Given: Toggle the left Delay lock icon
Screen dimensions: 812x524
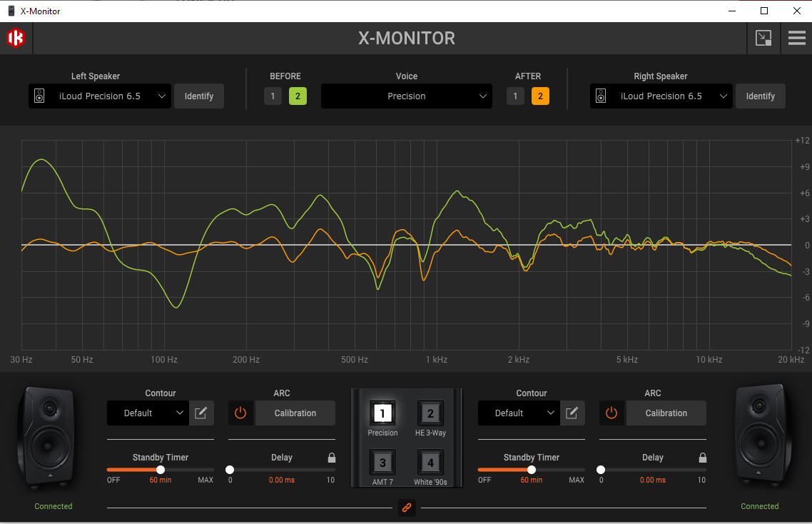Looking at the screenshot, I should (332, 458).
